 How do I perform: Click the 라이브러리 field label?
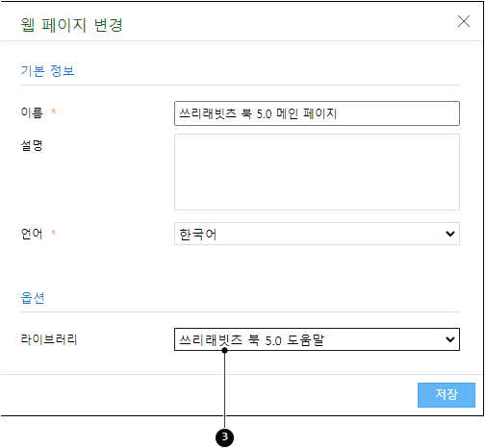point(49,339)
